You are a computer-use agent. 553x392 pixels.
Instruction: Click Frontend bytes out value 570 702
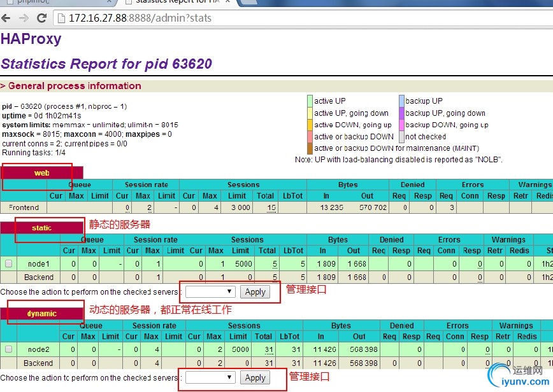[373, 207]
